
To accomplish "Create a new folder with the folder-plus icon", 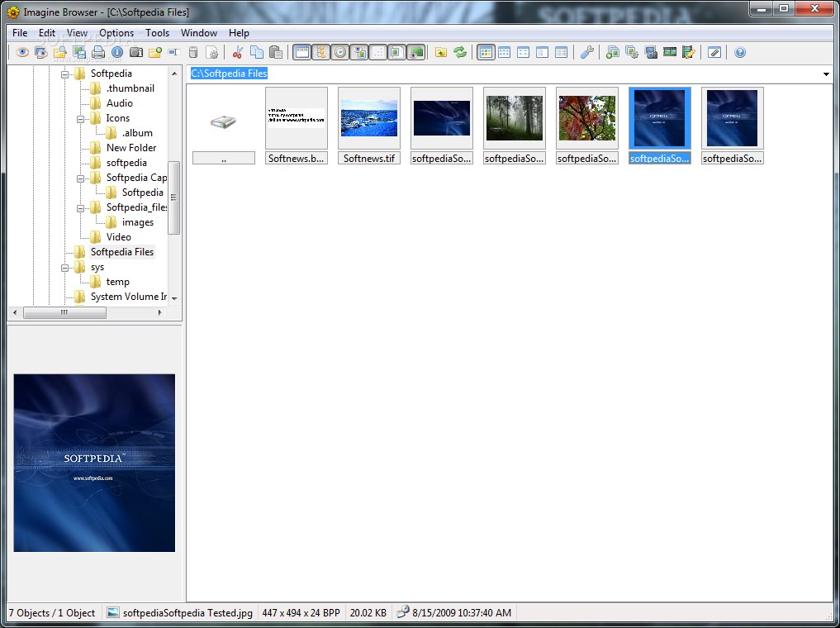I will coord(155,53).
